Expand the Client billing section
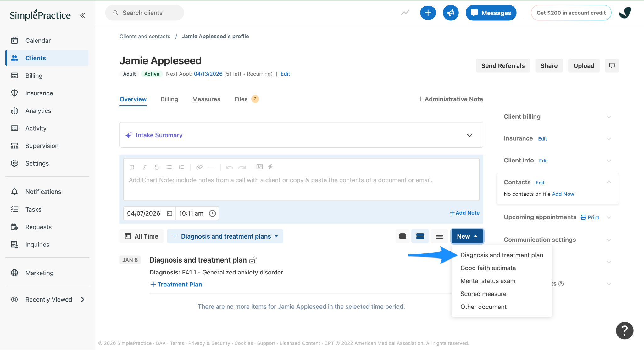Viewport: 644px width, 350px height. click(609, 117)
